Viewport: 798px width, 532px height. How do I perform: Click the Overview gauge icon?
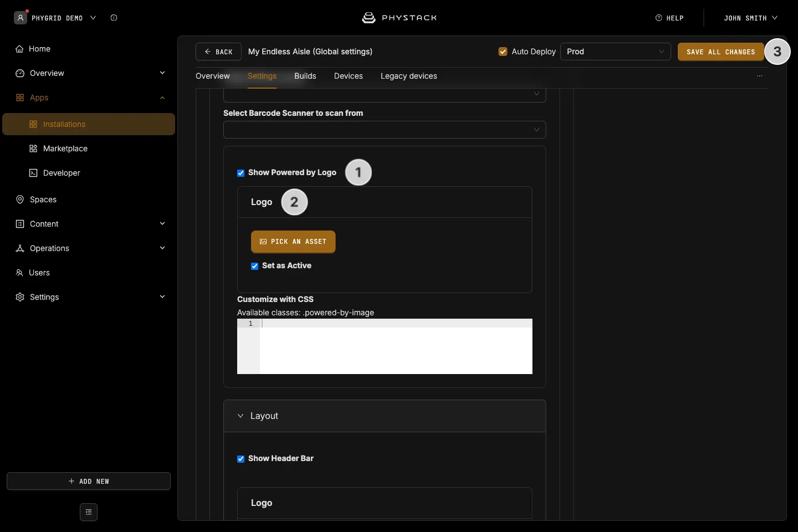(20, 73)
